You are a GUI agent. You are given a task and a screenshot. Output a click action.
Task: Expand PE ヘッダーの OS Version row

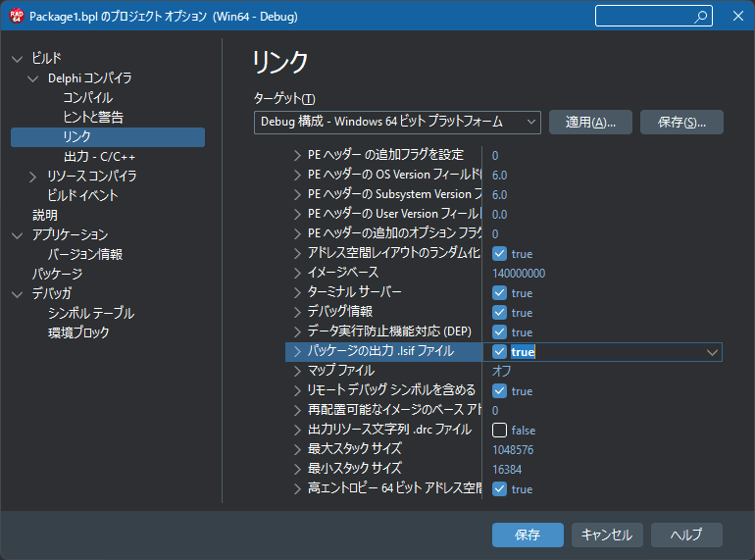pos(297,176)
